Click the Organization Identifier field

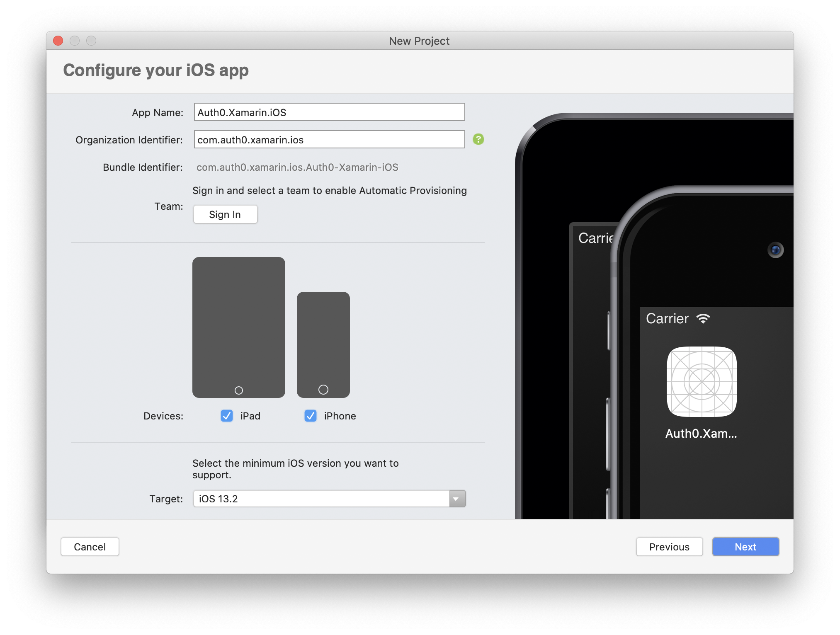[329, 140]
